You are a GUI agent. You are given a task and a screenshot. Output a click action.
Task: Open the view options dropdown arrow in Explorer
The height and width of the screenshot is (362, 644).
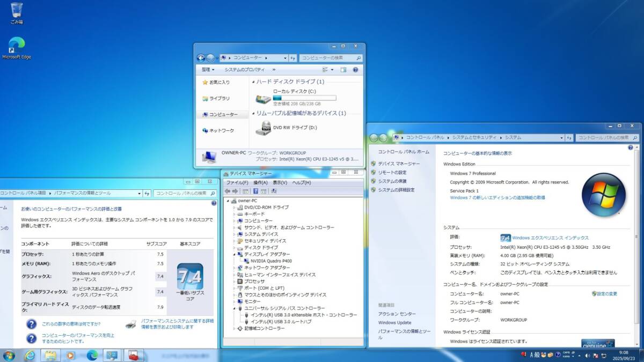(x=332, y=70)
